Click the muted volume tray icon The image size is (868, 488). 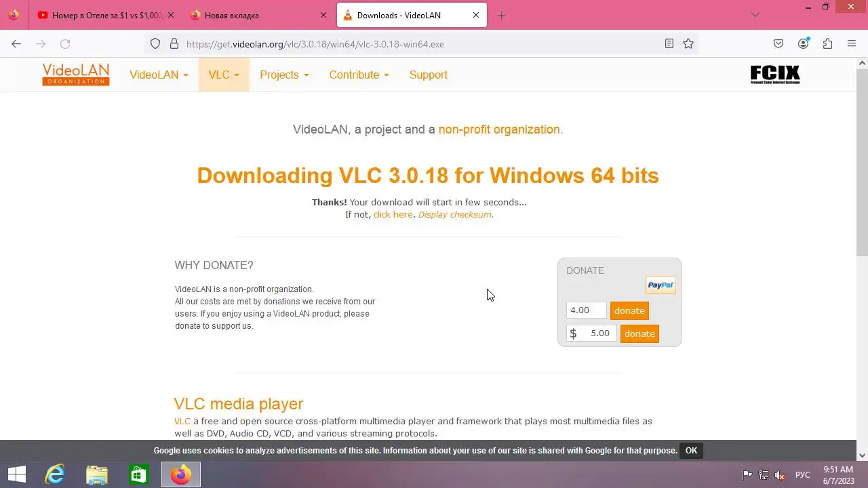tap(780, 475)
